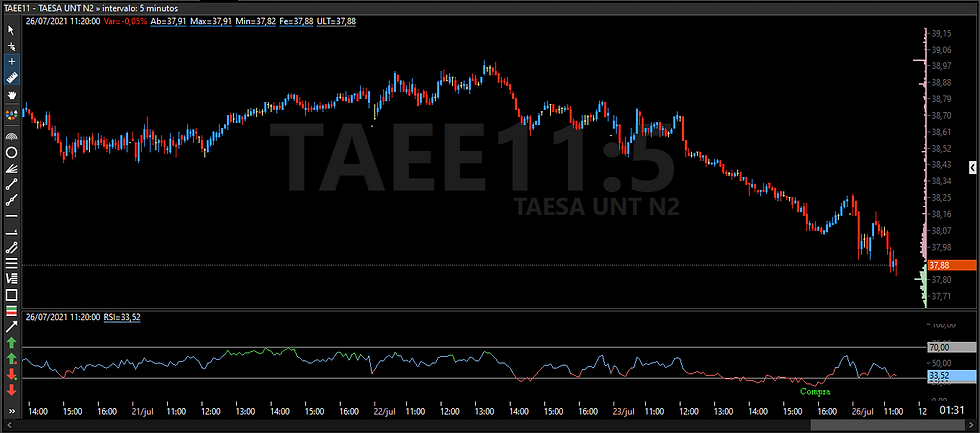Viewport: 980px width, 433px height.
Task: Click the TAEE11 window title text
Action: coord(91,8)
